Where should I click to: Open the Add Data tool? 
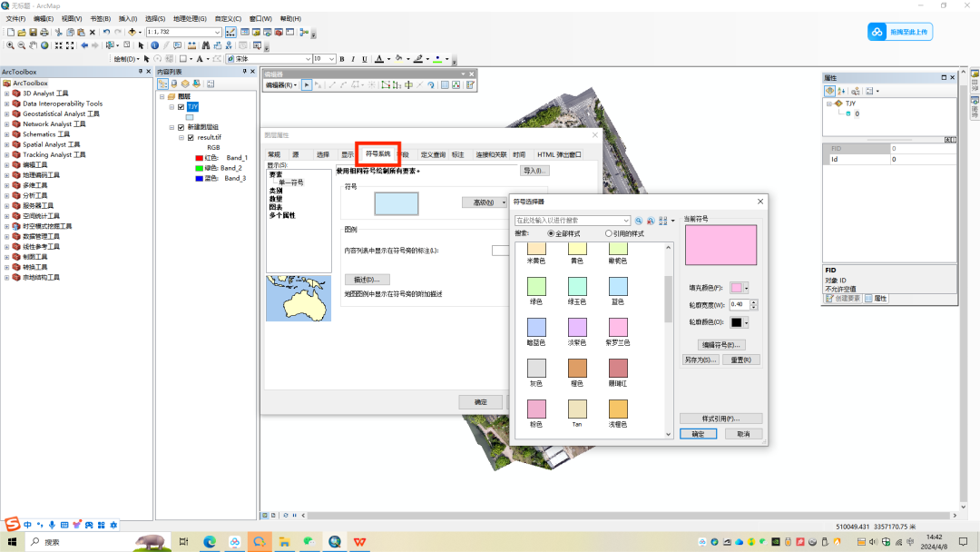[x=132, y=32]
